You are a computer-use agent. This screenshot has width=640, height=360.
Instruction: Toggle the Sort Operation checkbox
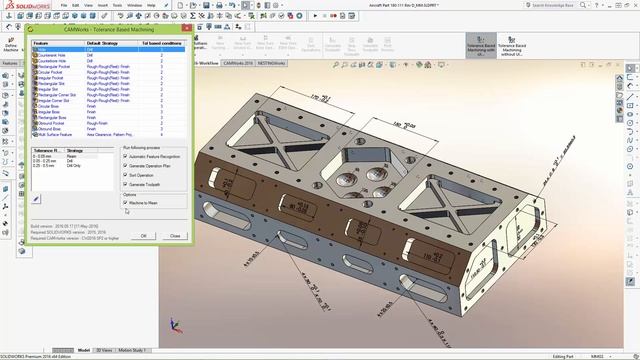125,175
